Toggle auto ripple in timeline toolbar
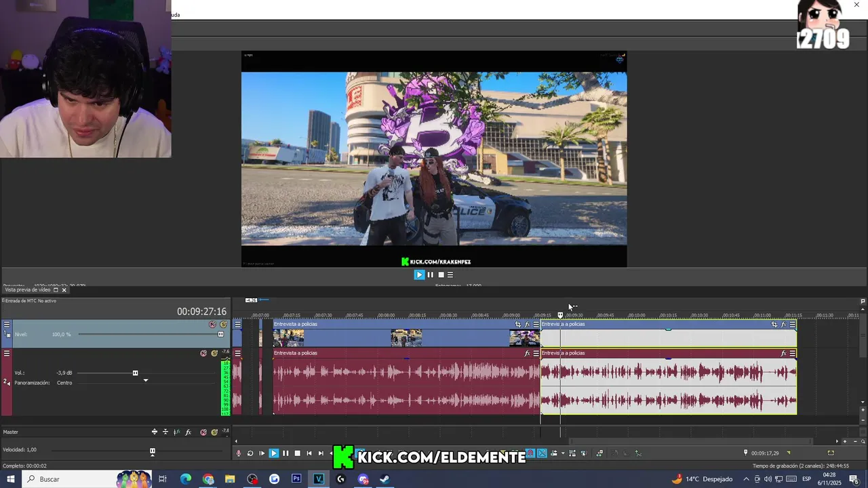Viewport: 868px width, 488px height. tap(554, 453)
